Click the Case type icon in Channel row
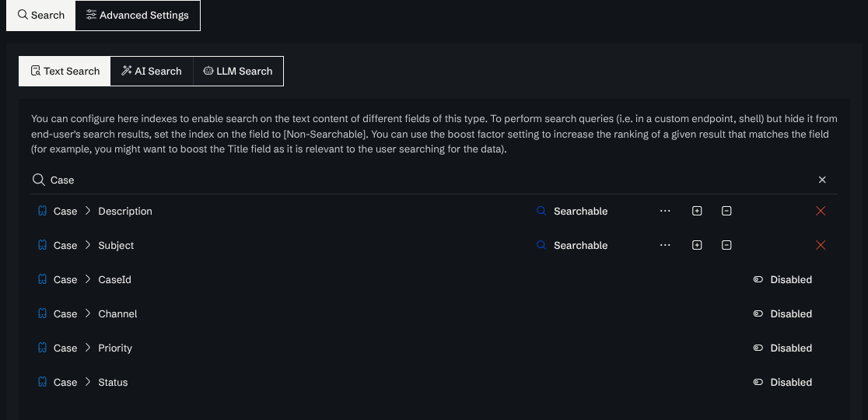Viewport: 868px width, 420px height. tap(42, 313)
